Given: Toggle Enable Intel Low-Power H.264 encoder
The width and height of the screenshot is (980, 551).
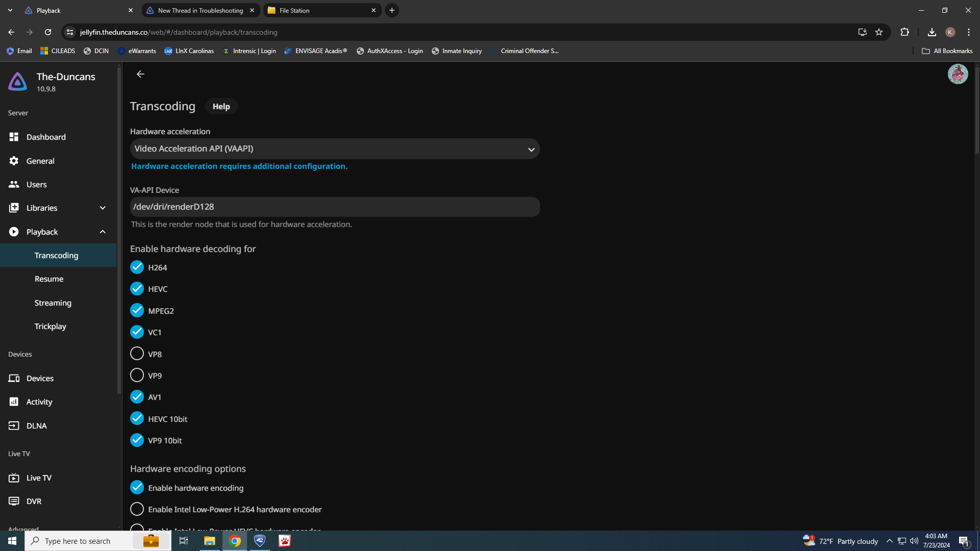Looking at the screenshot, I should [x=137, y=509].
